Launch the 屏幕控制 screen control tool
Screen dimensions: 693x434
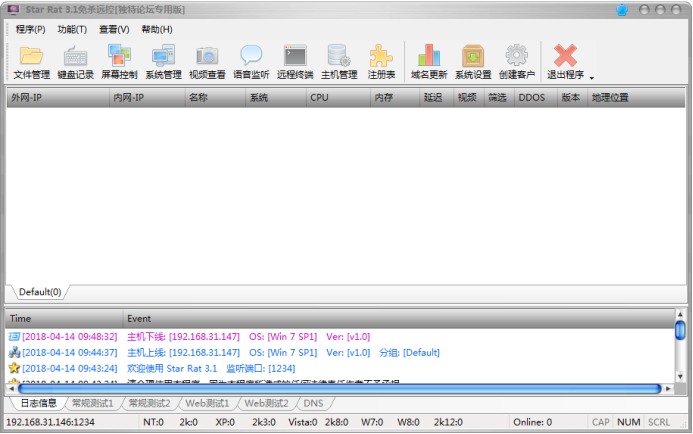[119, 62]
